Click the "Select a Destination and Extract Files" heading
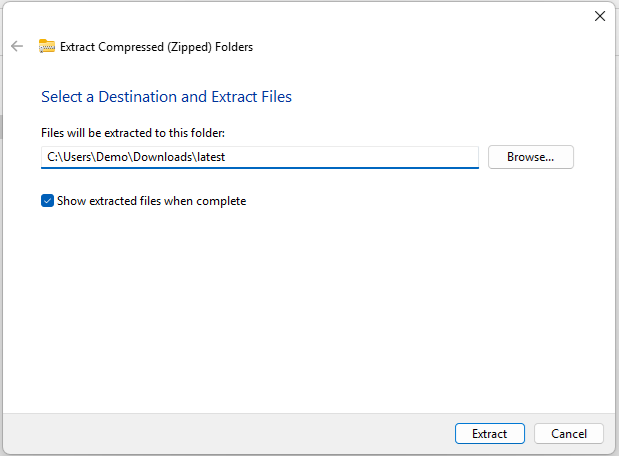Image resolution: width=619 pixels, height=456 pixels. pyautogui.click(x=166, y=97)
